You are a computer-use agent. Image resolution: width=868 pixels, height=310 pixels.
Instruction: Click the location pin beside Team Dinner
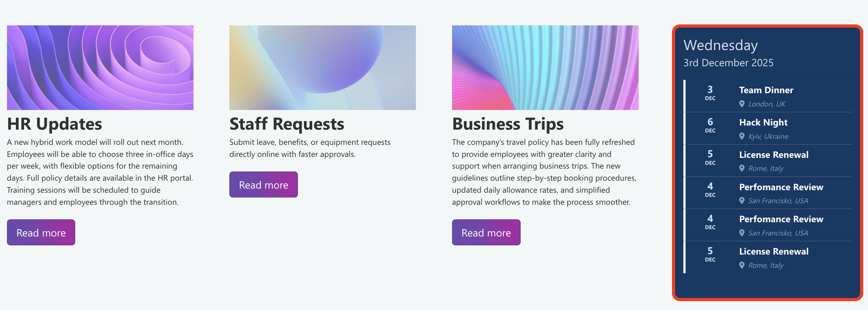(741, 104)
